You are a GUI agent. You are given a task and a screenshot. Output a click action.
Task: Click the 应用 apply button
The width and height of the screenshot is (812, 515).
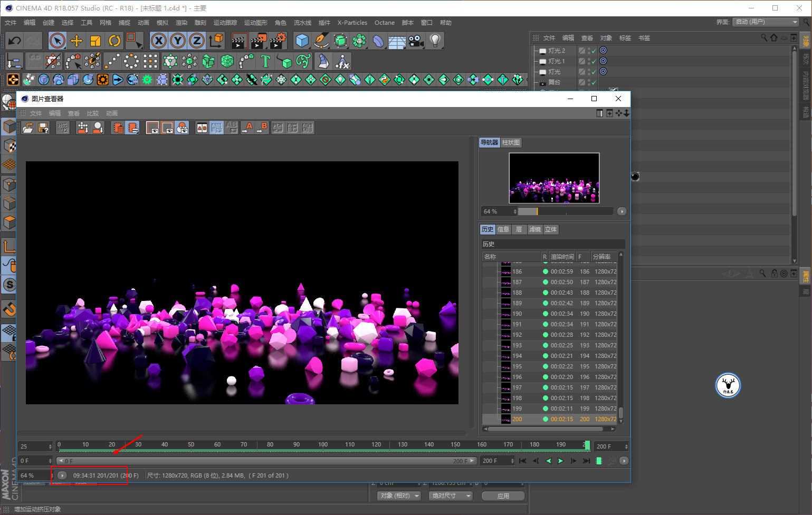tap(503, 496)
